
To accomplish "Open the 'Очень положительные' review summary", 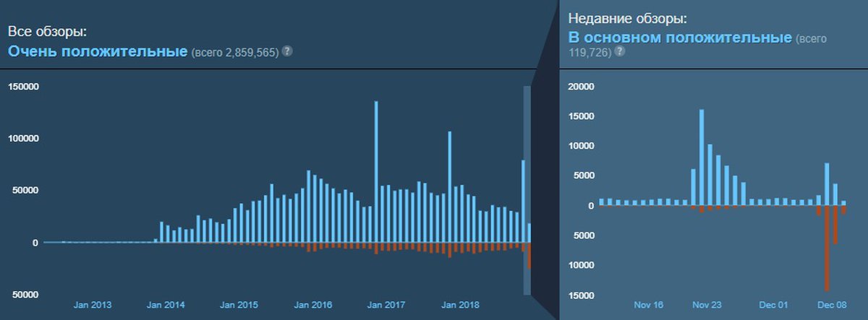I will coord(97,51).
